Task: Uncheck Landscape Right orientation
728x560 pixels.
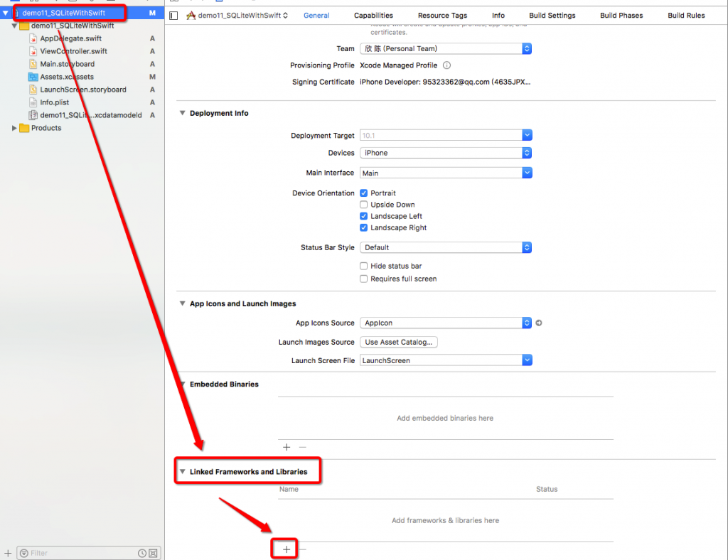Action: [x=363, y=228]
